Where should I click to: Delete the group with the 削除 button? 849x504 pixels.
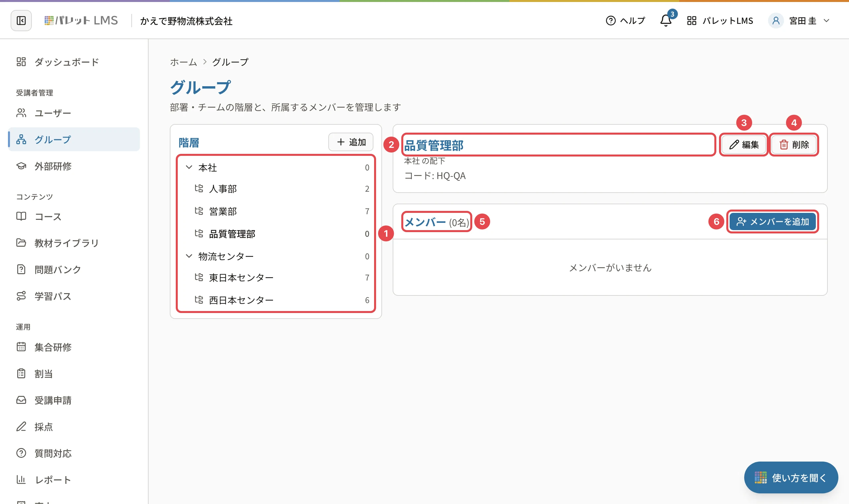794,145
